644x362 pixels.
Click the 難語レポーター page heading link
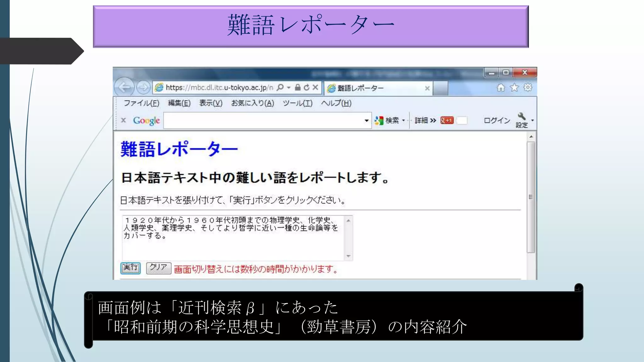click(x=179, y=149)
